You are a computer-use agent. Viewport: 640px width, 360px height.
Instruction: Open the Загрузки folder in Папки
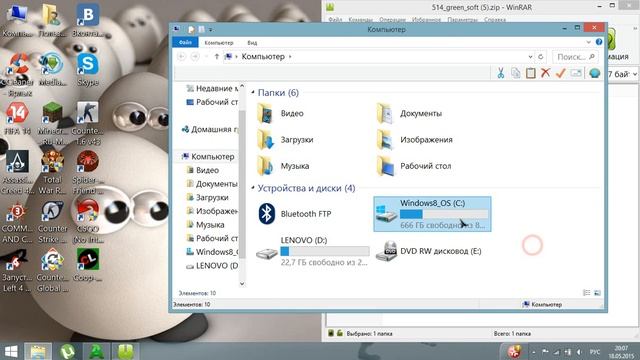[x=286, y=140]
